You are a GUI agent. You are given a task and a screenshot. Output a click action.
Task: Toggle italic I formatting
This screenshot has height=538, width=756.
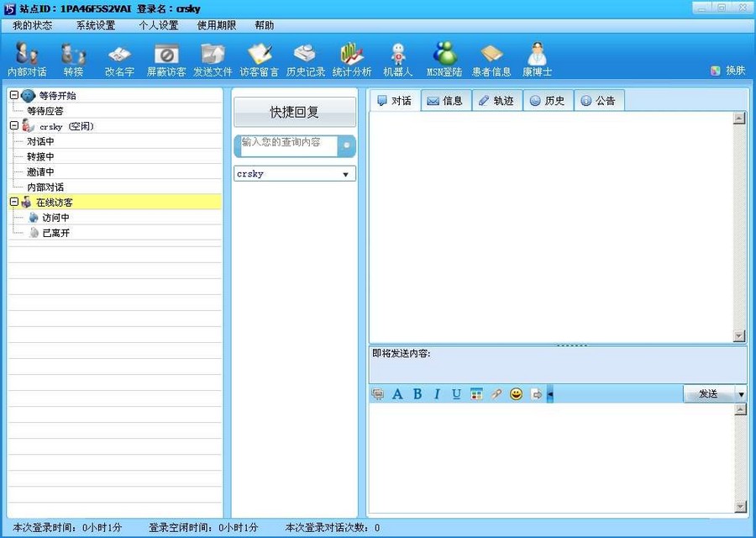tap(437, 394)
